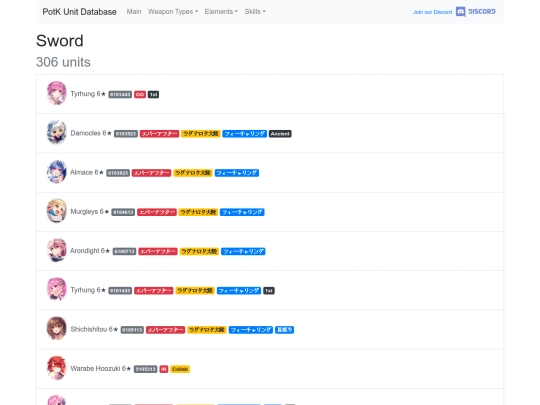Screen dimensions: 540x405
Task: Click the yellow badge in the Almace row
Action: pos(193,173)
